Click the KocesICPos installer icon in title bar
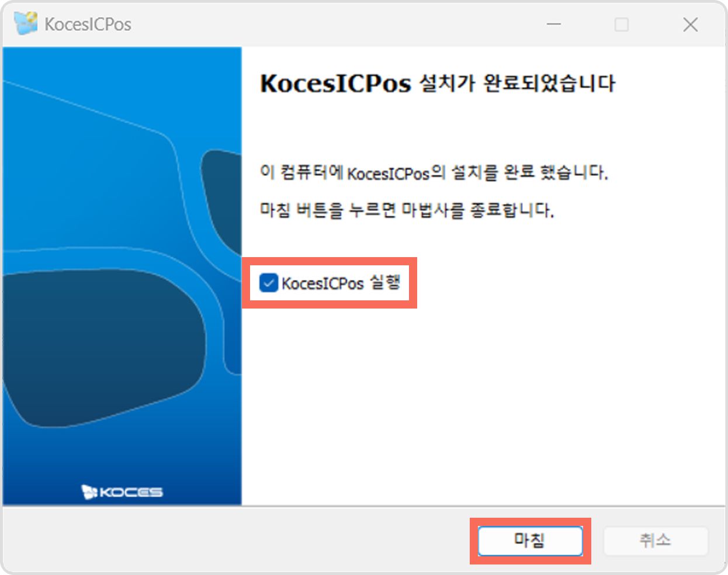728x575 pixels. pos(26,23)
